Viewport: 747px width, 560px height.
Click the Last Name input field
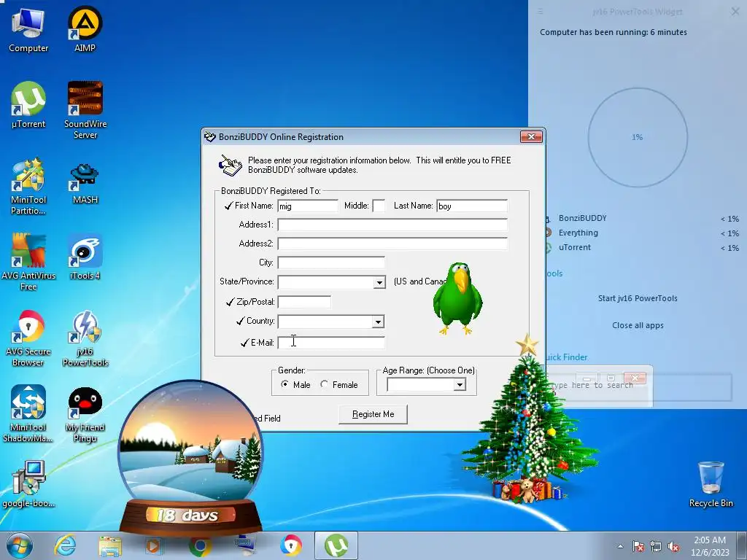click(472, 206)
